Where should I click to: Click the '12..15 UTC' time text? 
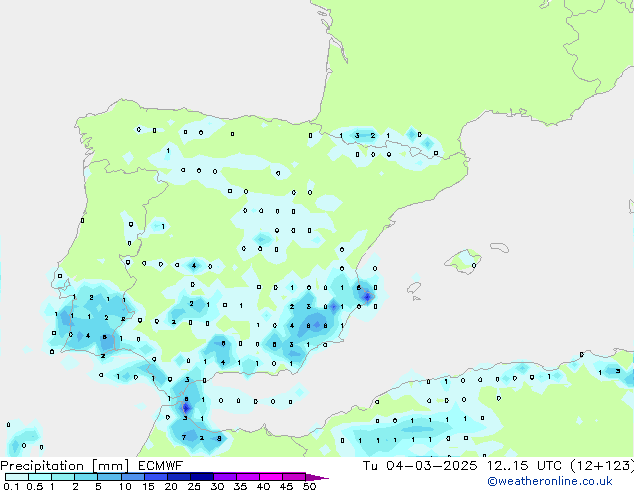click(x=524, y=466)
